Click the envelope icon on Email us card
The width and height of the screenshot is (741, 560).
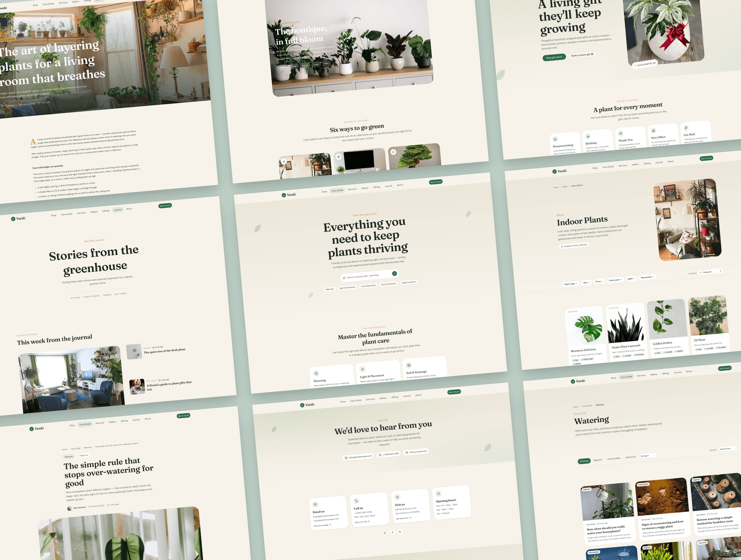point(315,504)
